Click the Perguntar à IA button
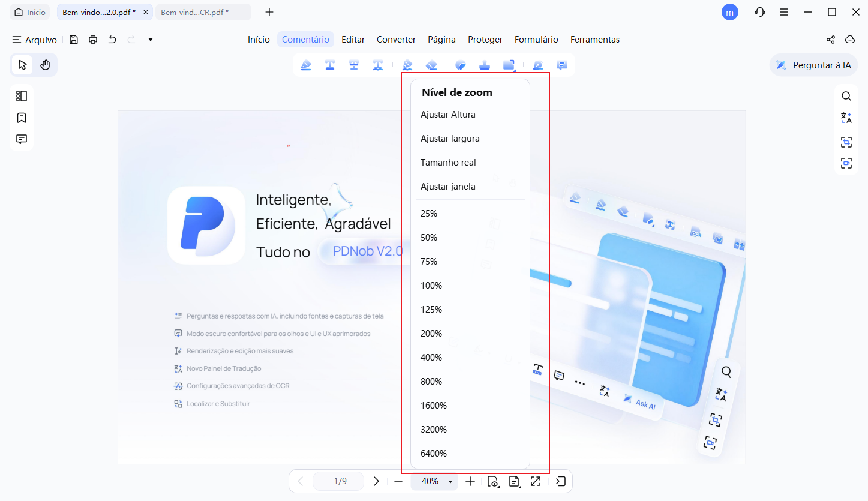 click(813, 65)
